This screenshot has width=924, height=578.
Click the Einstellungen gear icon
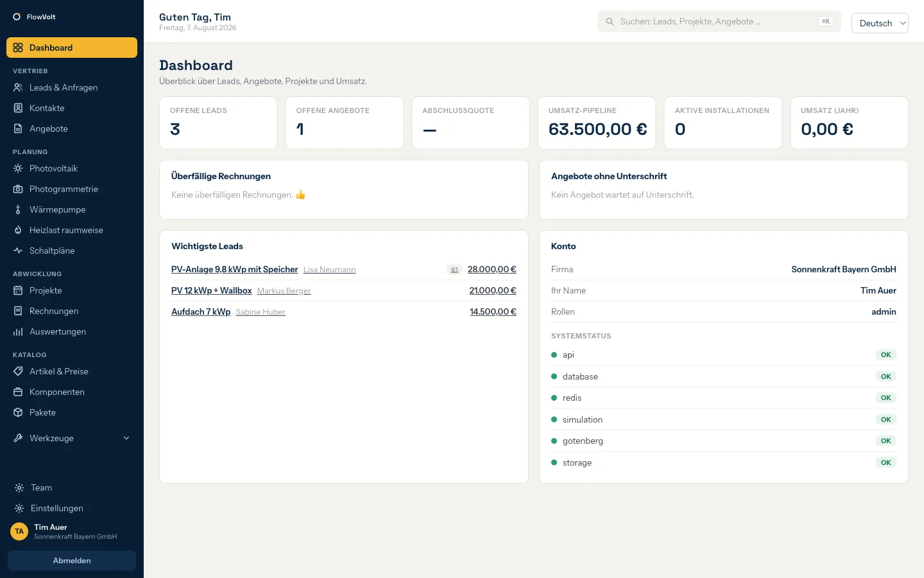(x=19, y=508)
